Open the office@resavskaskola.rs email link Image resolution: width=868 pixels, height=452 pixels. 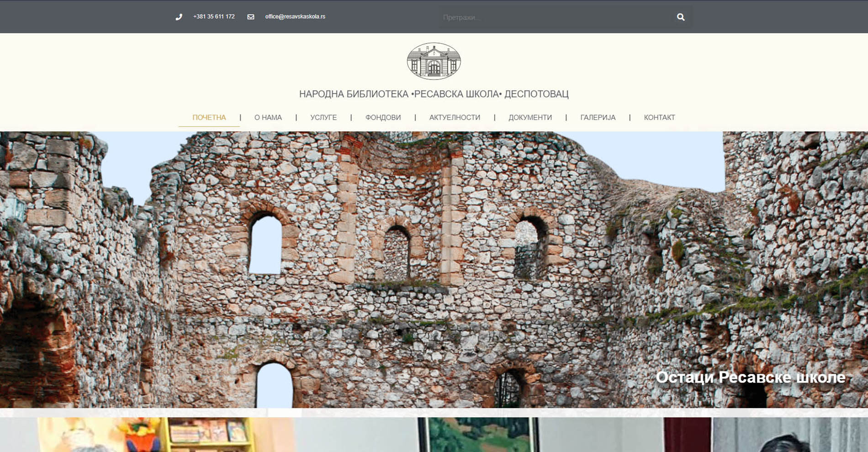click(x=295, y=17)
